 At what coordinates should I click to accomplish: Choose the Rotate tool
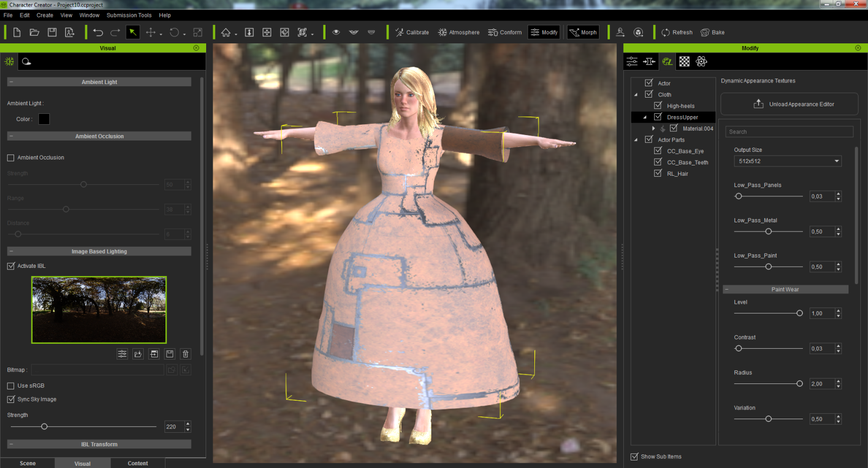coord(174,33)
